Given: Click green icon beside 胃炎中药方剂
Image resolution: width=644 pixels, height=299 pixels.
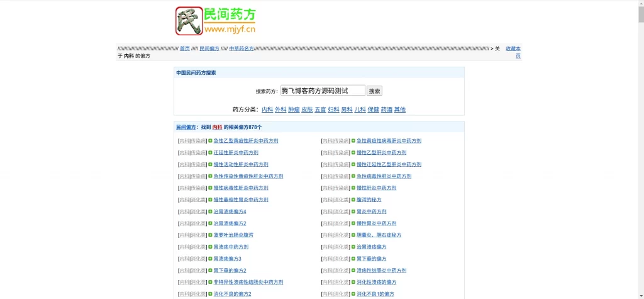Looking at the screenshot, I should coord(353,212).
